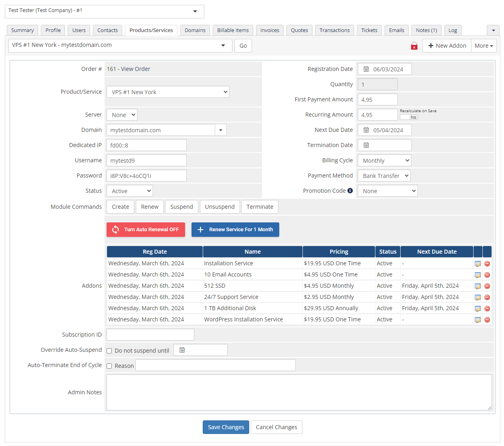This screenshot has width=504, height=446.
Task: Open the Override Auto-Suspend date calendar
Action: tap(182, 349)
